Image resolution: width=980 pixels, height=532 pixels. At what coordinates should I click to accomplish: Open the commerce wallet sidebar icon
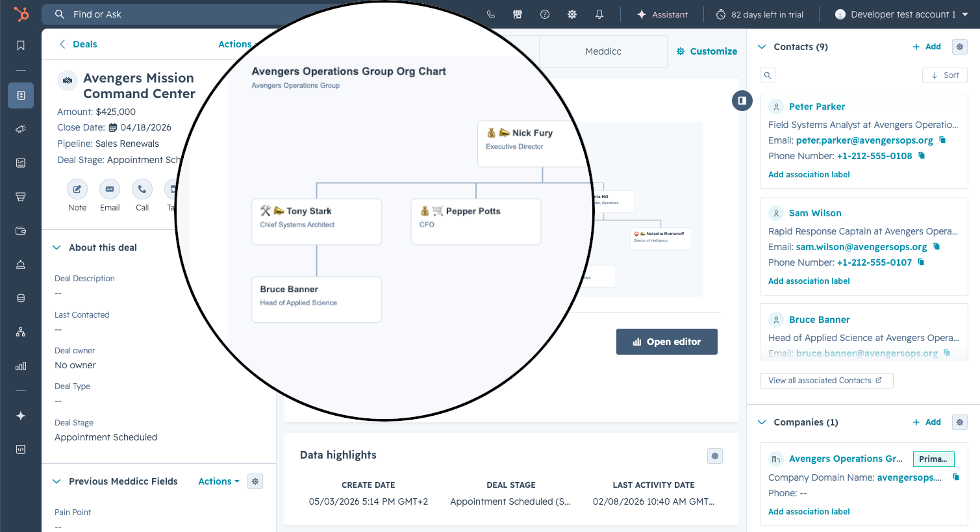pyautogui.click(x=21, y=231)
